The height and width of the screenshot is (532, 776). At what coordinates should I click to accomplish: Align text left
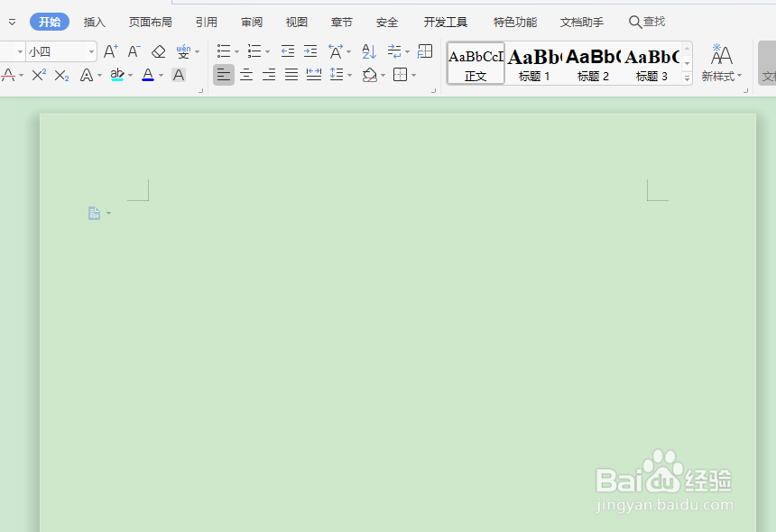pos(224,75)
